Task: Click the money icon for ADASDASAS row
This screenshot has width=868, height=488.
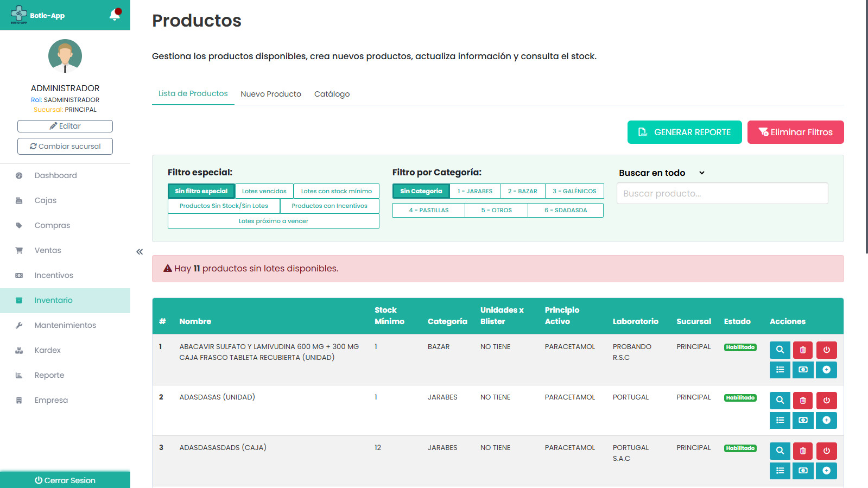Action: click(x=803, y=421)
